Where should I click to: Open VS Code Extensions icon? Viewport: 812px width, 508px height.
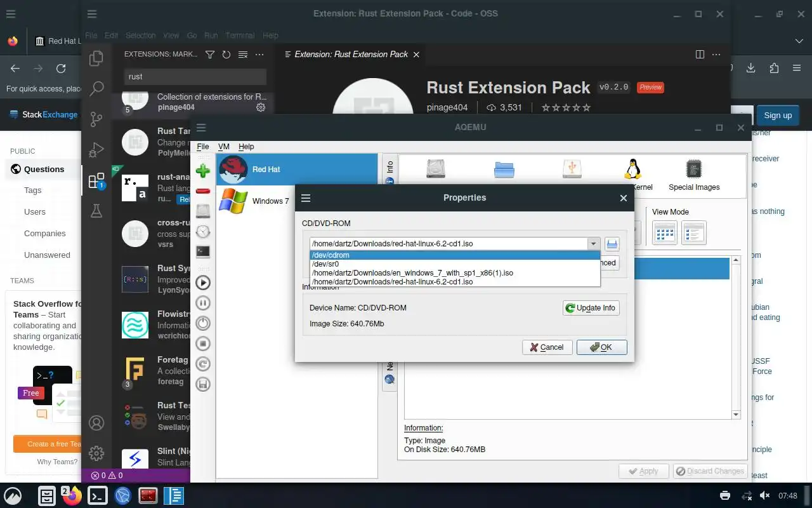click(x=96, y=181)
